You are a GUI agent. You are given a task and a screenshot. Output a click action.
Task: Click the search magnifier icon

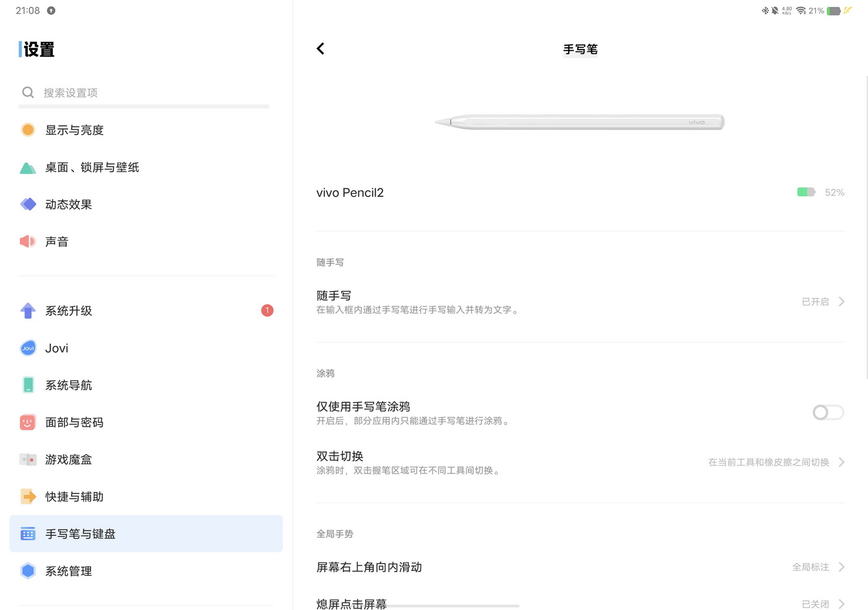[x=28, y=92]
